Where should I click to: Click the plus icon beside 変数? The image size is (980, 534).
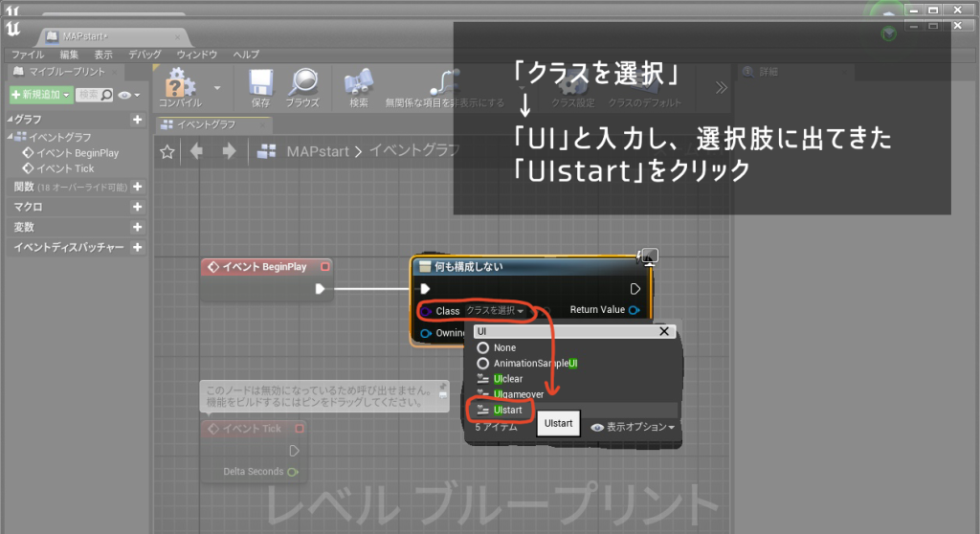pos(137,227)
